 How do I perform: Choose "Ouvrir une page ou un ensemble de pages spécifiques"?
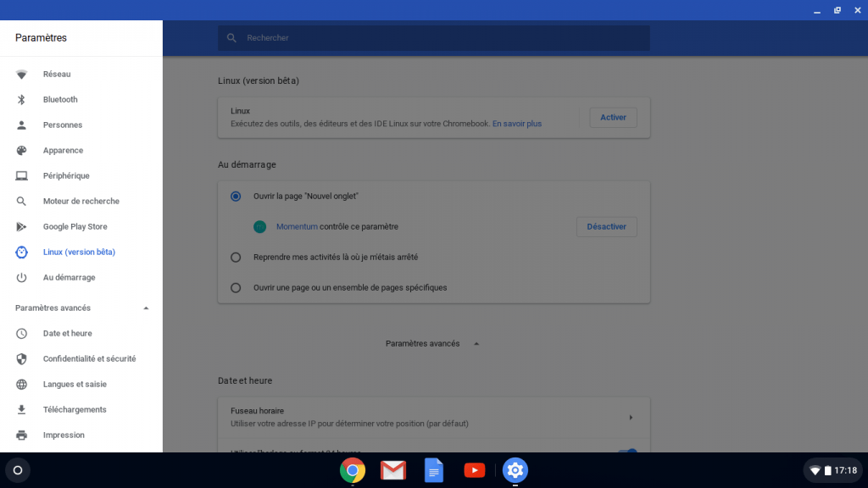[x=236, y=287]
